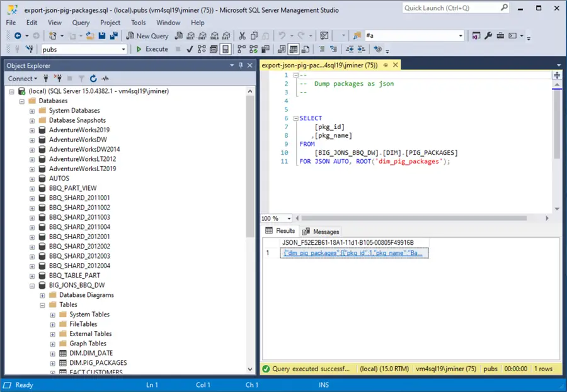Select the BBQ_SHARD_2011001 database
567x392 pixels.
point(79,198)
